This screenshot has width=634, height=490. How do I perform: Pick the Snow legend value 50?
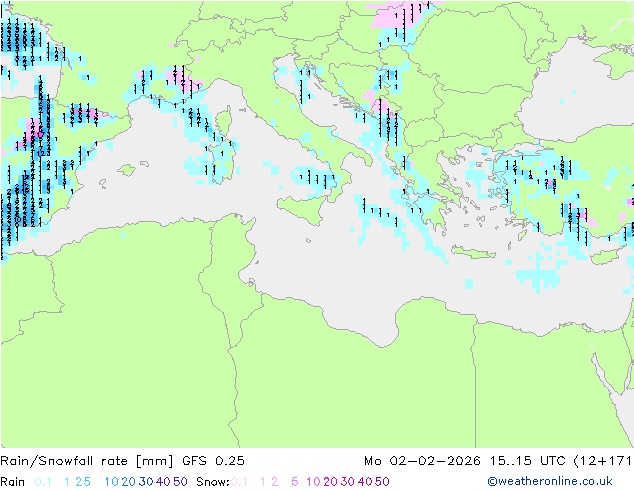pos(383,482)
